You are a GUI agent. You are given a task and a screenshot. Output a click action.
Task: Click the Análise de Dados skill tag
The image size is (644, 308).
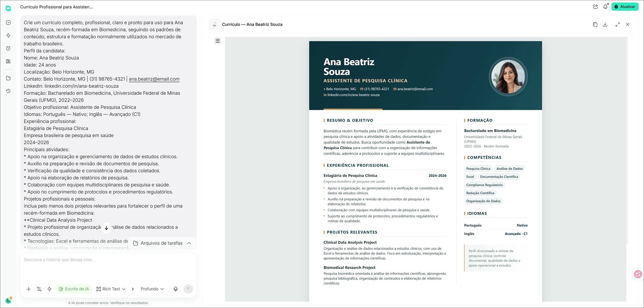[x=510, y=168]
